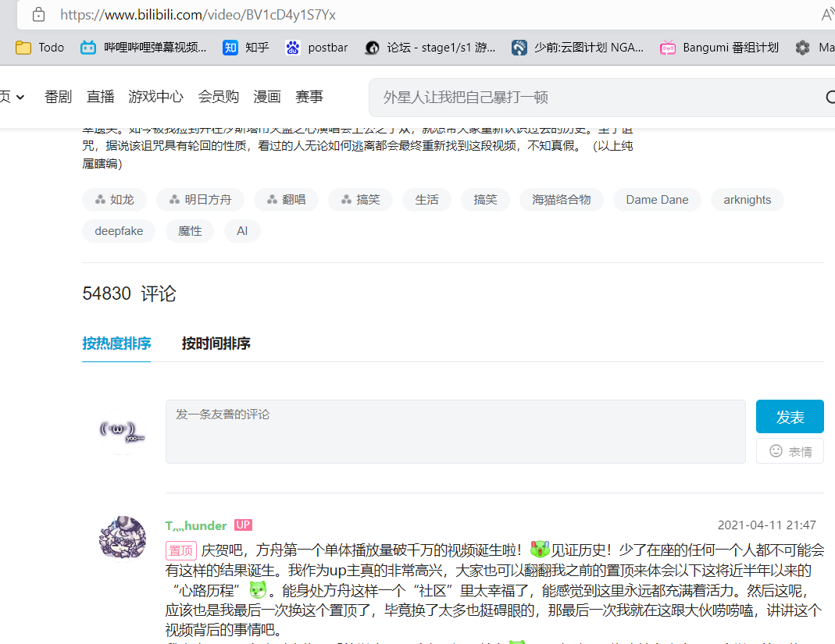Viewport: 835px width, 644px height.
Task: Select the 翻唱 tag
Action: click(286, 200)
